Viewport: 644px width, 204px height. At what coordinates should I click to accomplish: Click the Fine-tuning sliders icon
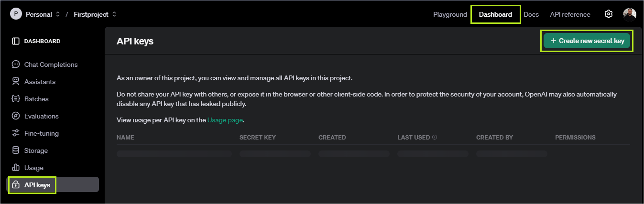point(16,133)
